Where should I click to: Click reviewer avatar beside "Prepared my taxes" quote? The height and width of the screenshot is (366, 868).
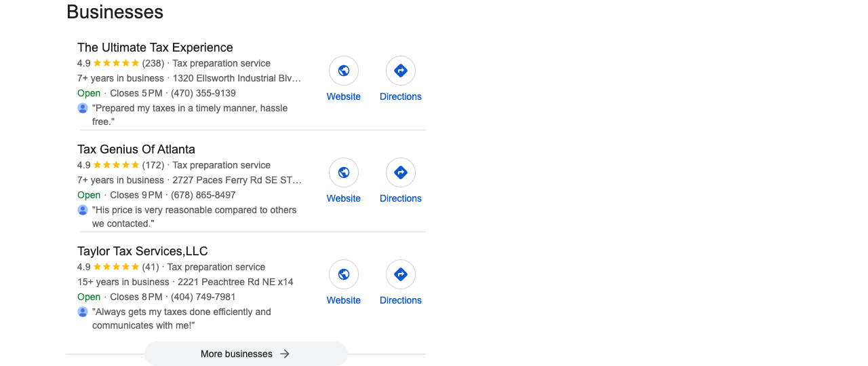[x=83, y=108]
